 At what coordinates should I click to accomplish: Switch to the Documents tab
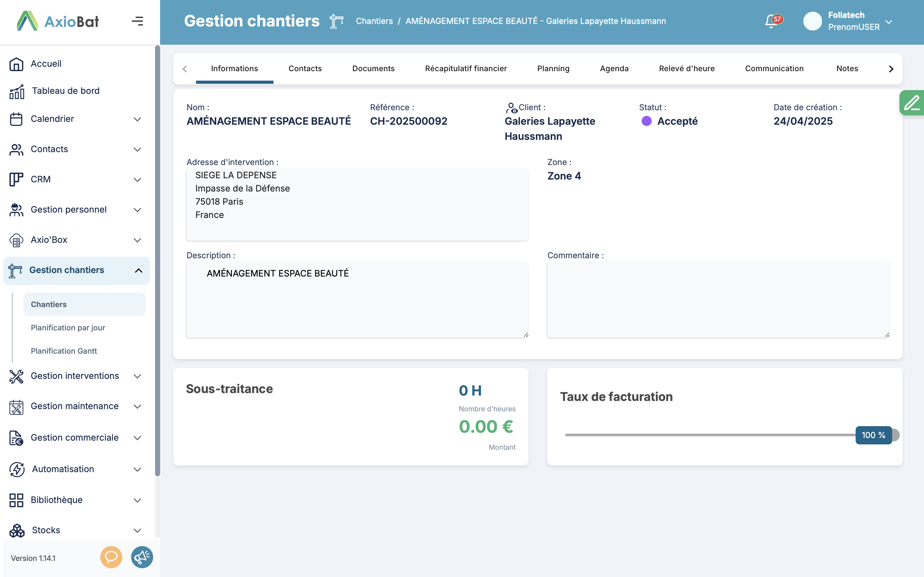(373, 69)
